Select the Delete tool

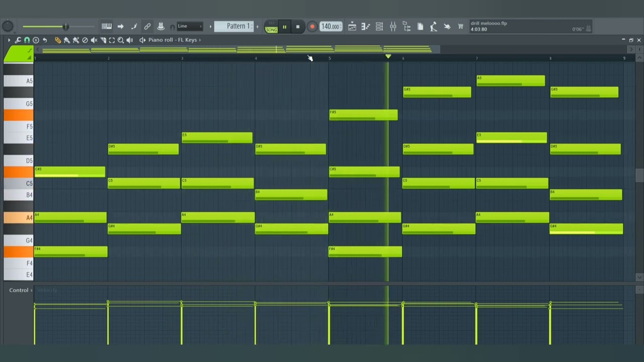[x=85, y=40]
